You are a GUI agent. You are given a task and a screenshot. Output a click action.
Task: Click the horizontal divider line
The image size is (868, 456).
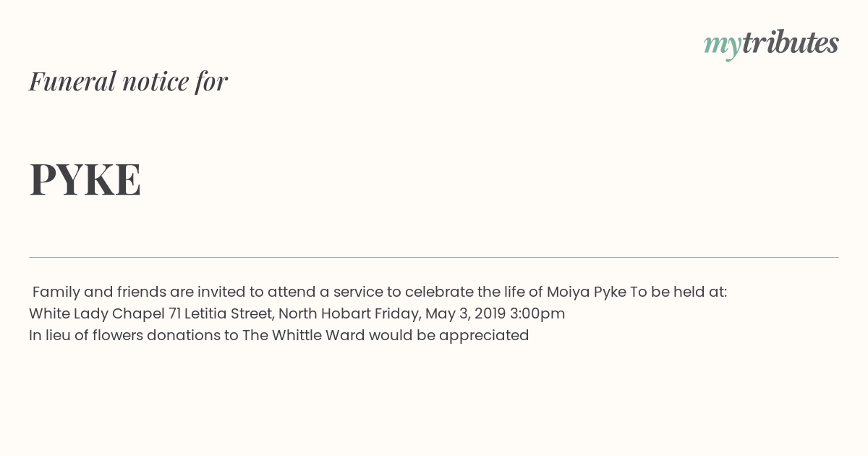pyautogui.click(x=434, y=257)
